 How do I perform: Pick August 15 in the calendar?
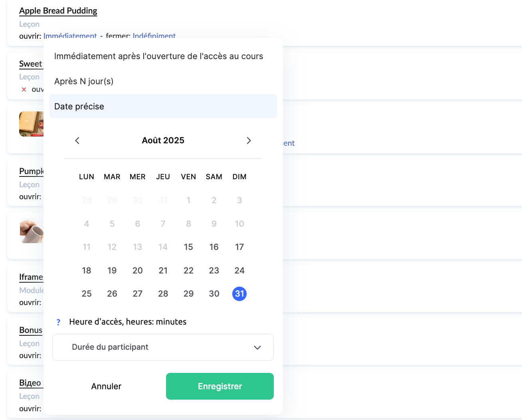(x=188, y=247)
